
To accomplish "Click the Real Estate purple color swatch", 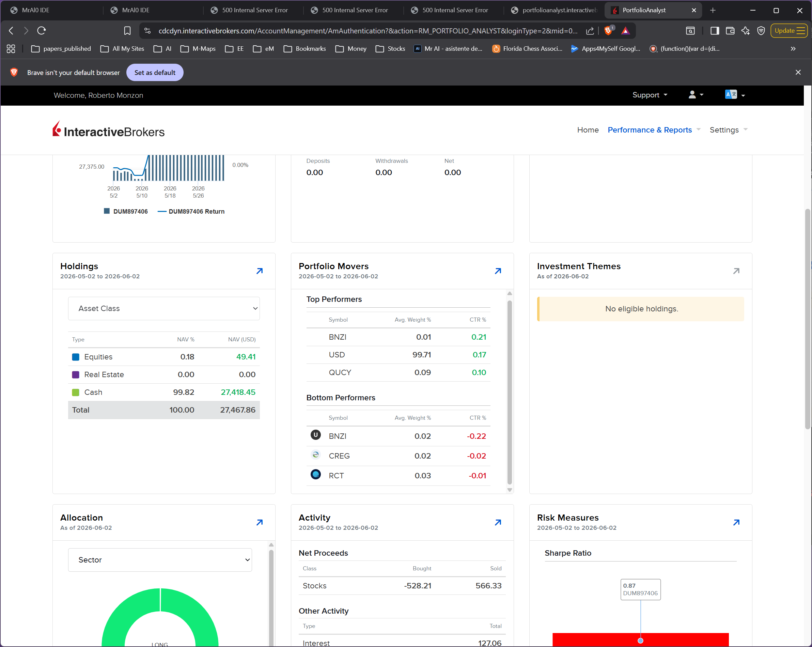I will click(x=75, y=374).
